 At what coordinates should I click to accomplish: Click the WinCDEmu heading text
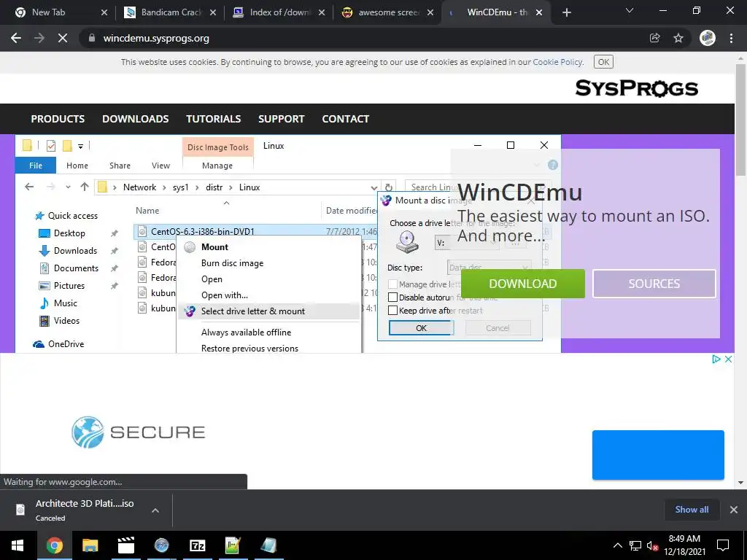520,192
